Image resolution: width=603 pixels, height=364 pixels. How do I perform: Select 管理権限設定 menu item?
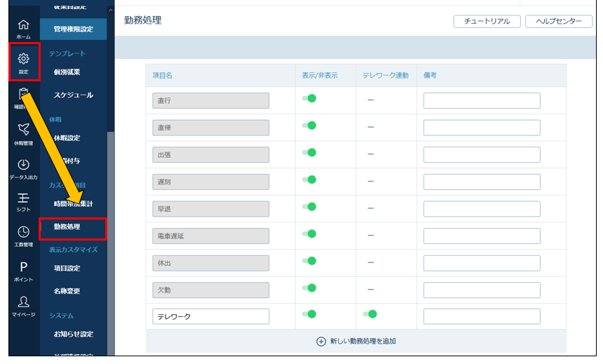pyautogui.click(x=73, y=29)
